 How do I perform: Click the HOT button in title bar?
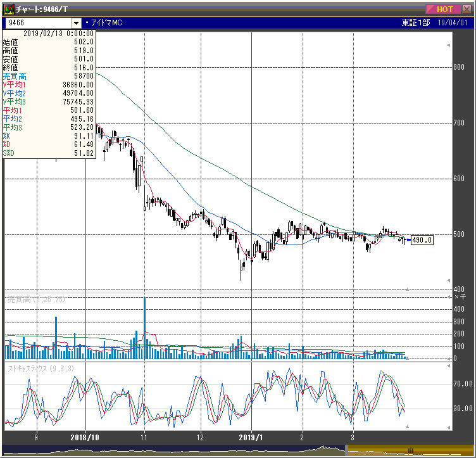tap(444, 9)
